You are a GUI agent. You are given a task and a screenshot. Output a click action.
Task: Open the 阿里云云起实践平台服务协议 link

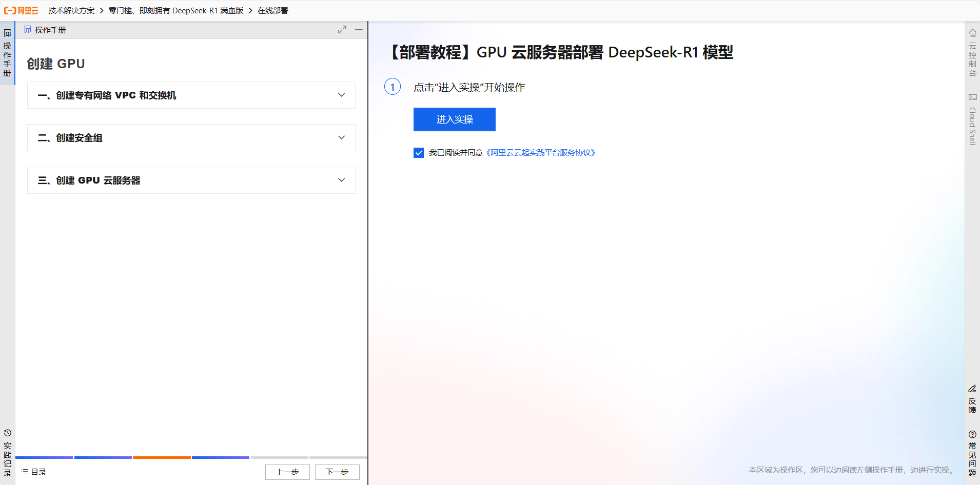coord(541,153)
